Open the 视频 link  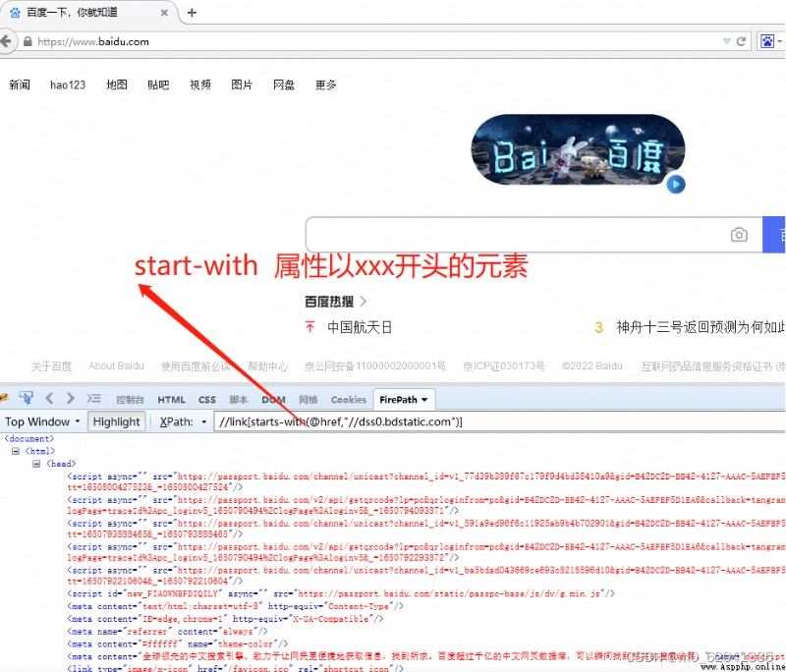pos(200,84)
